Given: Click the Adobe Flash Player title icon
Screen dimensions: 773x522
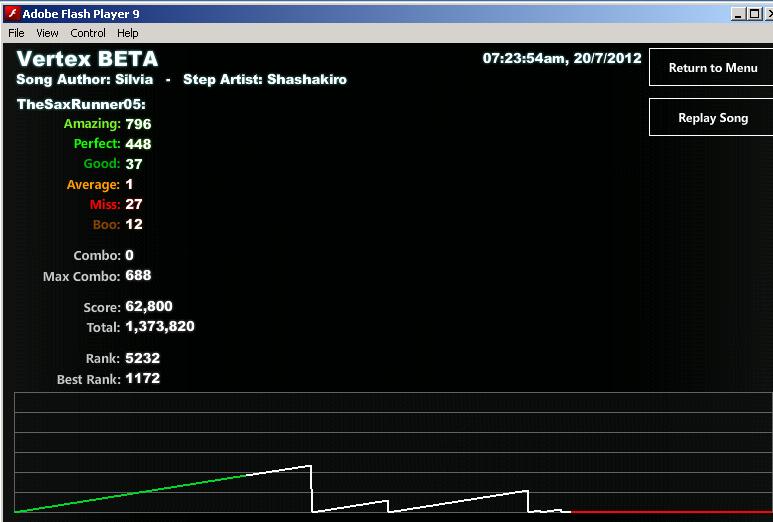Looking at the screenshot, I should pos(13,13).
